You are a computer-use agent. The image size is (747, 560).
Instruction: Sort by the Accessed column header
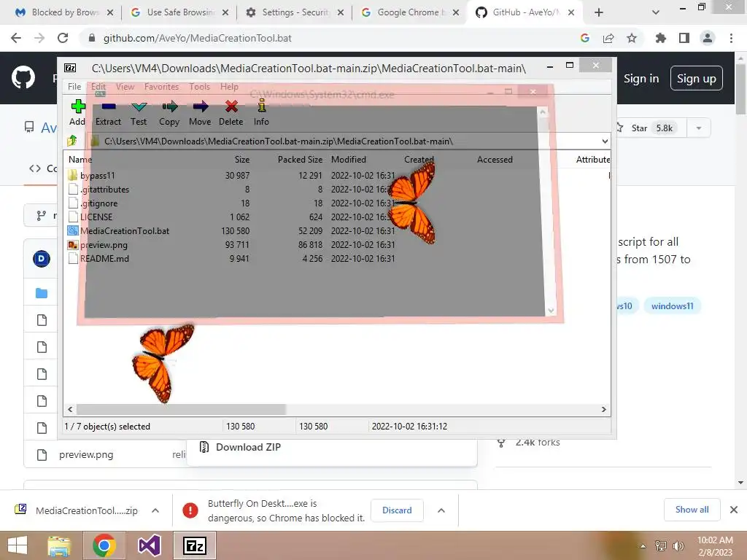(x=495, y=160)
